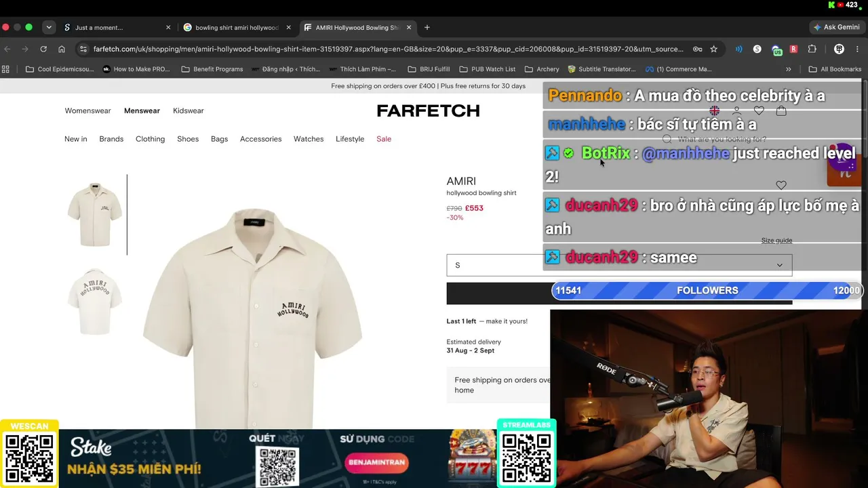Open the Brands category
868x488 pixels.
click(x=111, y=139)
